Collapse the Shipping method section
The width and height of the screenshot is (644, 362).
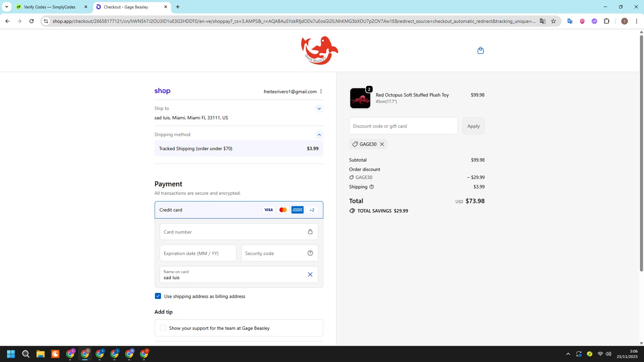point(319,135)
